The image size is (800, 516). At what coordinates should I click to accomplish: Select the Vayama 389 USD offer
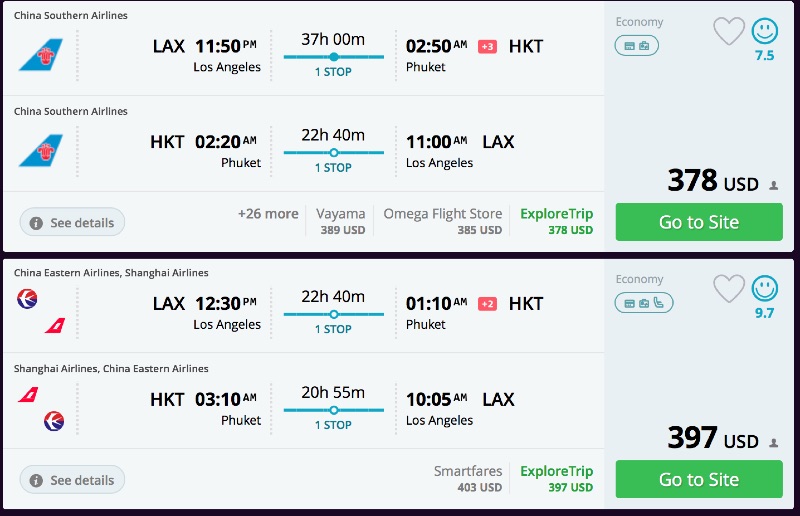tap(341, 221)
